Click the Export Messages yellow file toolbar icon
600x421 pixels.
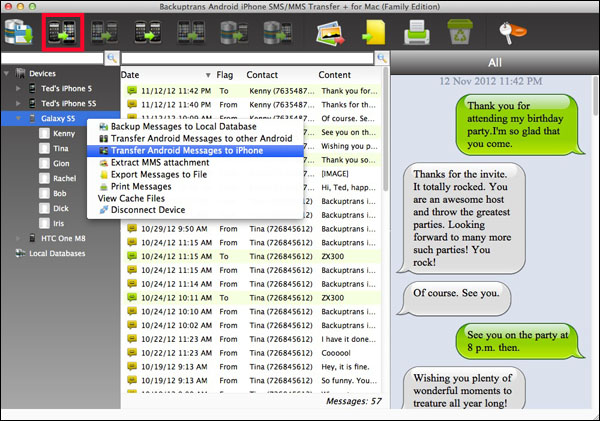[374, 33]
